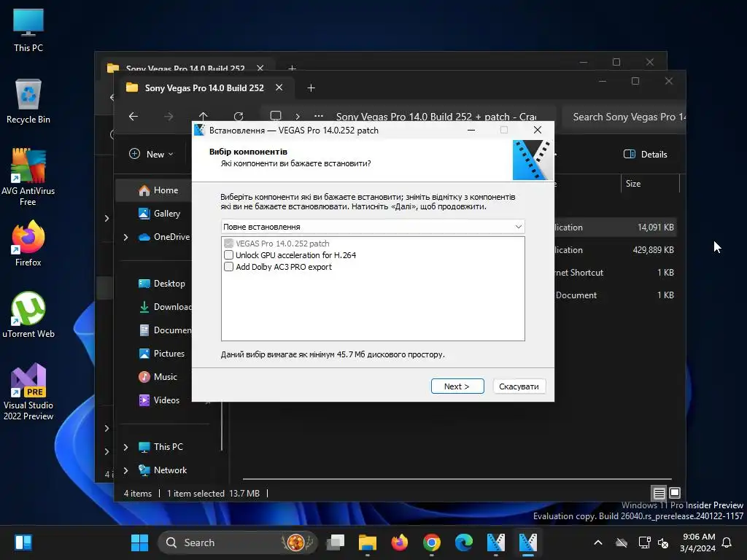This screenshot has height=560, width=747.
Task: Open the Recycle Bin icon
Action: coord(28,101)
